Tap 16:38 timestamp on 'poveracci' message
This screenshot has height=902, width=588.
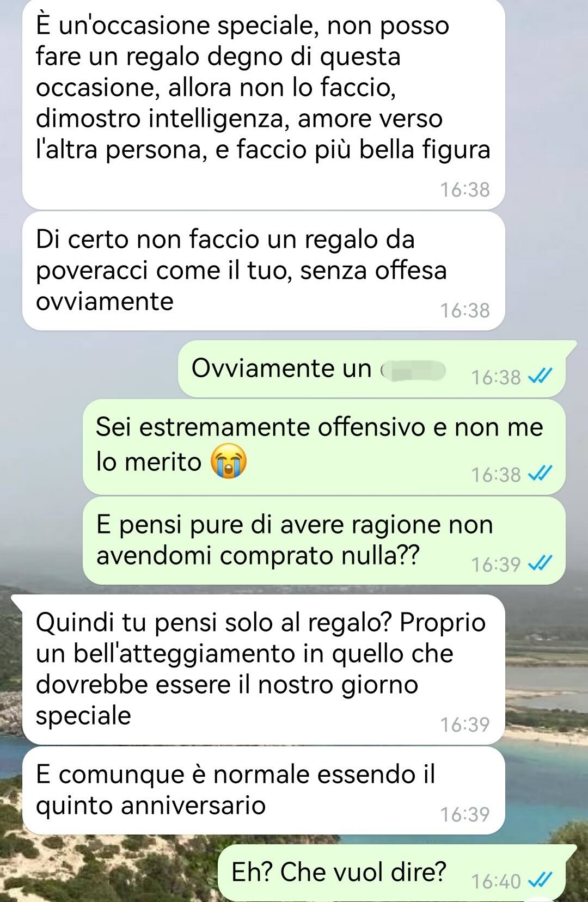coord(465,310)
